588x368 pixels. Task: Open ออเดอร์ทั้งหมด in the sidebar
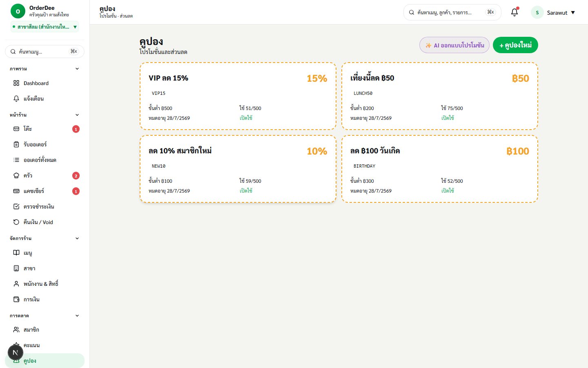coord(45,160)
